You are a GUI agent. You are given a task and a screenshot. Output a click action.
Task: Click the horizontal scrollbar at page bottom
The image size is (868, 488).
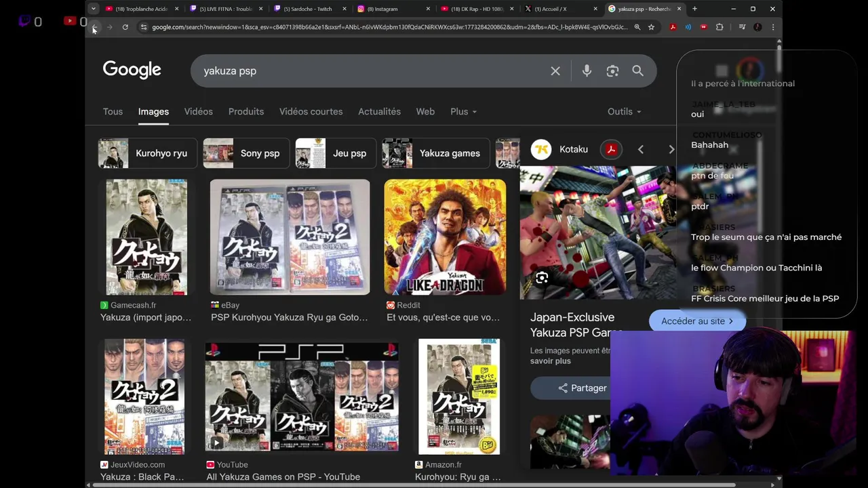(414, 485)
